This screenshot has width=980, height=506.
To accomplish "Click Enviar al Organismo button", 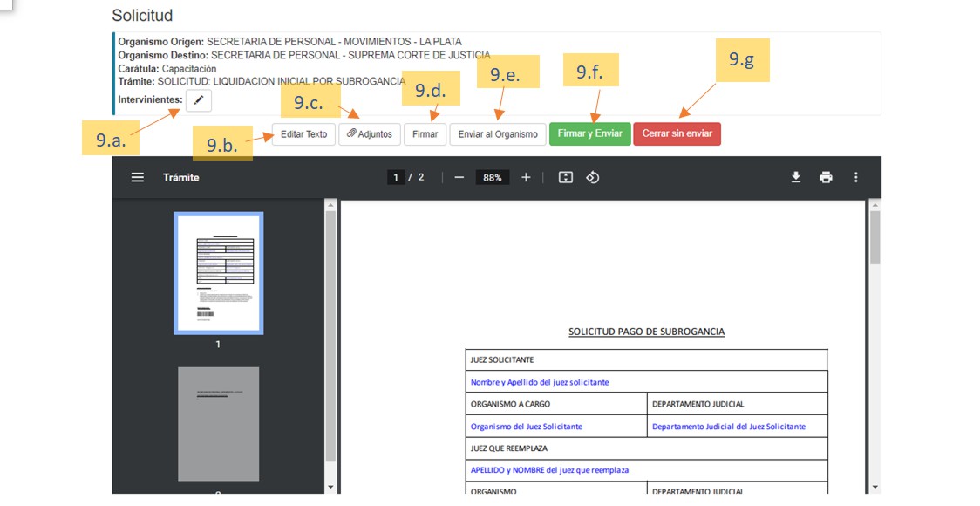I will tap(498, 134).
